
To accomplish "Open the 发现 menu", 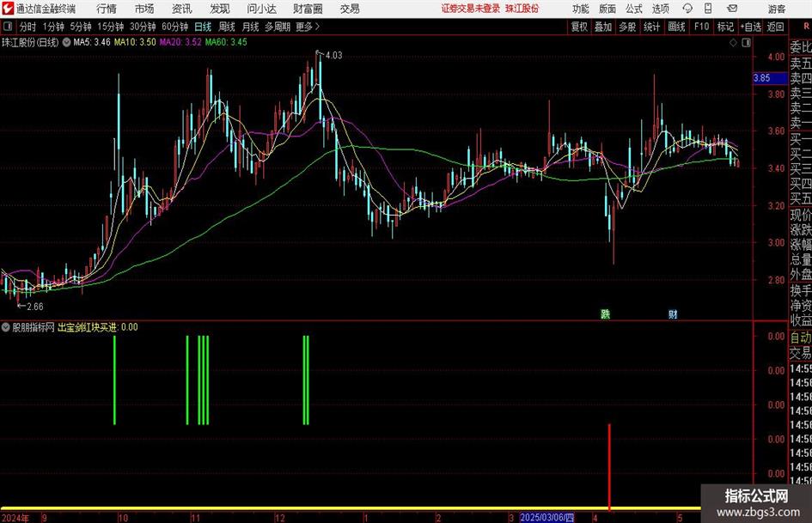I will coord(220,9).
